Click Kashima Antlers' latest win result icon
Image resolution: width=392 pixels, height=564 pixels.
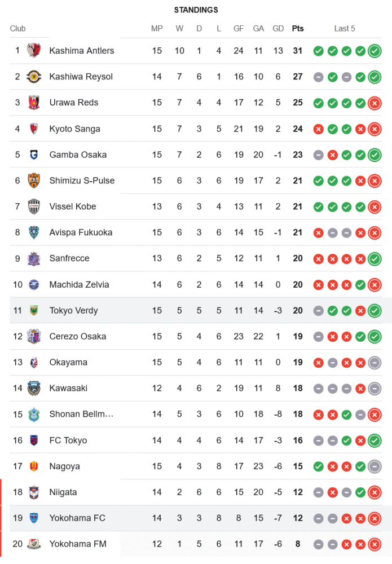[374, 51]
